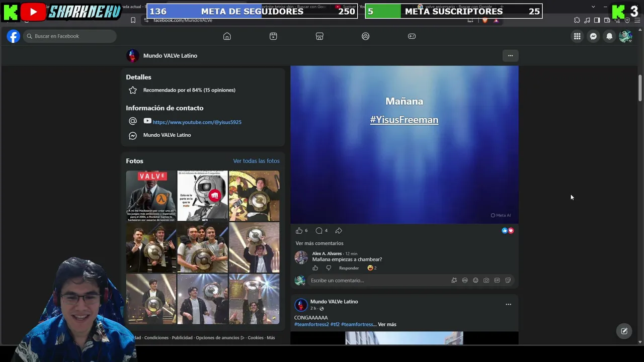The width and height of the screenshot is (644, 362).
Task: Open the new message compose button
Action: 624,331
